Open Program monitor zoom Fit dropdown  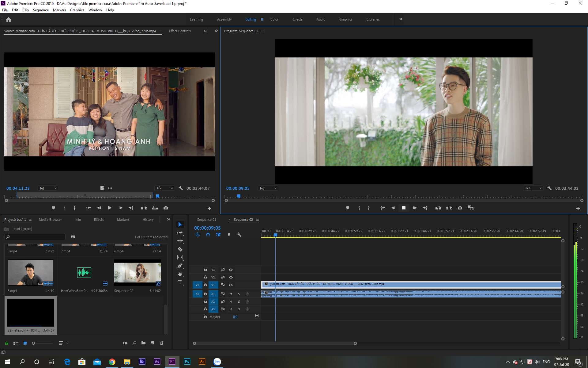268,188
